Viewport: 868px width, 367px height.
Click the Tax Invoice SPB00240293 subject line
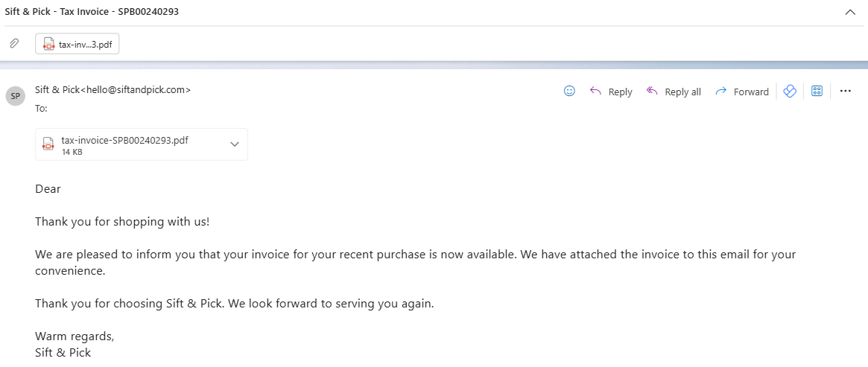pyautogui.click(x=92, y=12)
